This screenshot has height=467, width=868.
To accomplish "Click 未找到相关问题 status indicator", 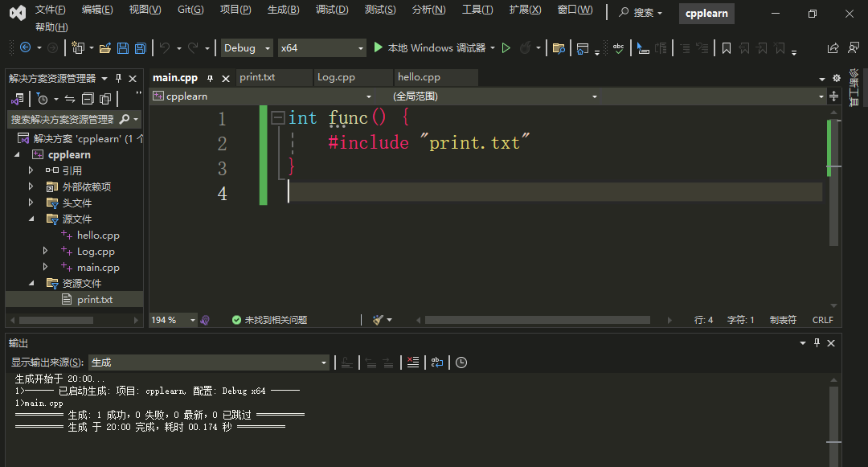I will pyautogui.click(x=269, y=320).
